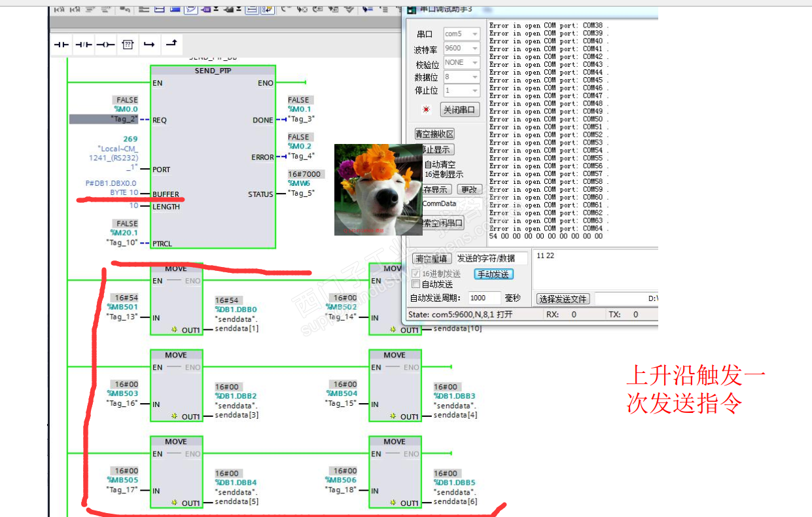Open the 校验位 NONE dropdown

[461, 63]
